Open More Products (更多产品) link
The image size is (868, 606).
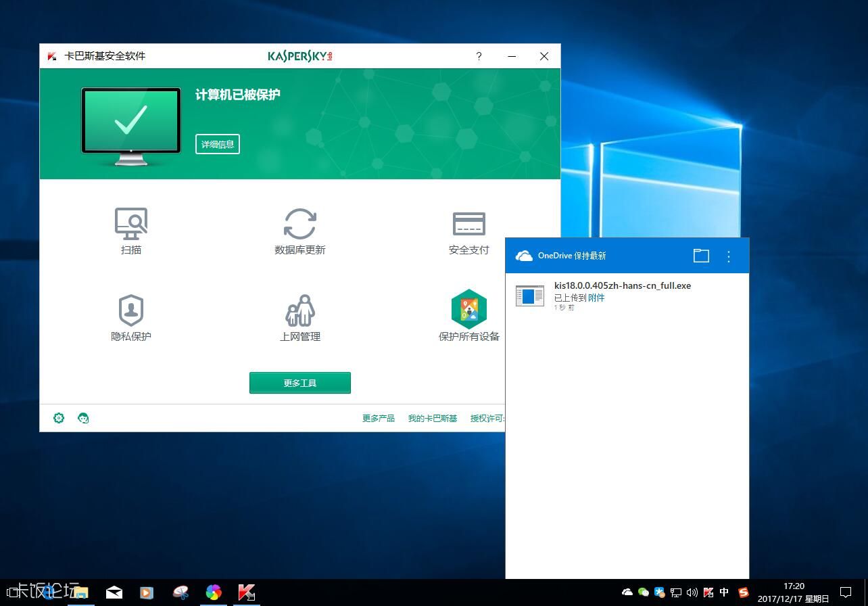(x=379, y=419)
